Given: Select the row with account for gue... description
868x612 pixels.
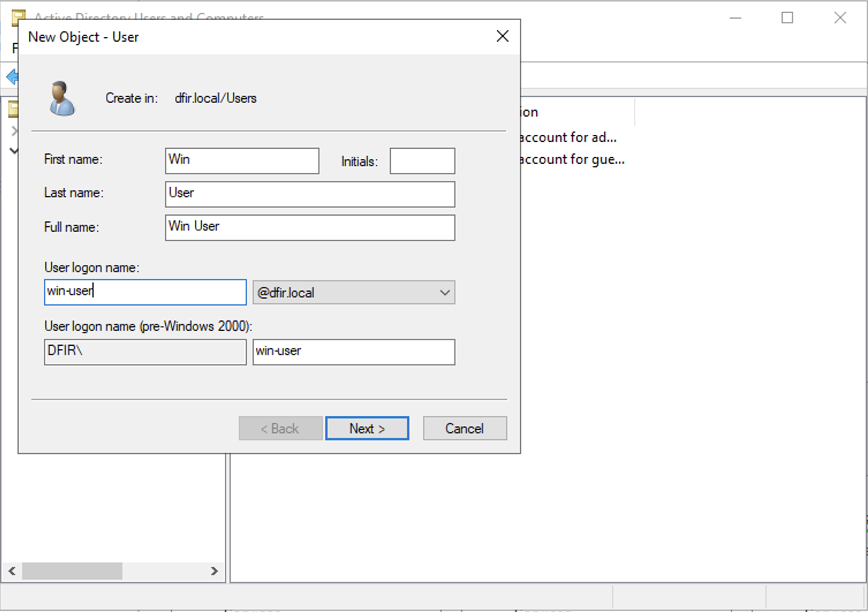Looking at the screenshot, I should click(x=571, y=160).
